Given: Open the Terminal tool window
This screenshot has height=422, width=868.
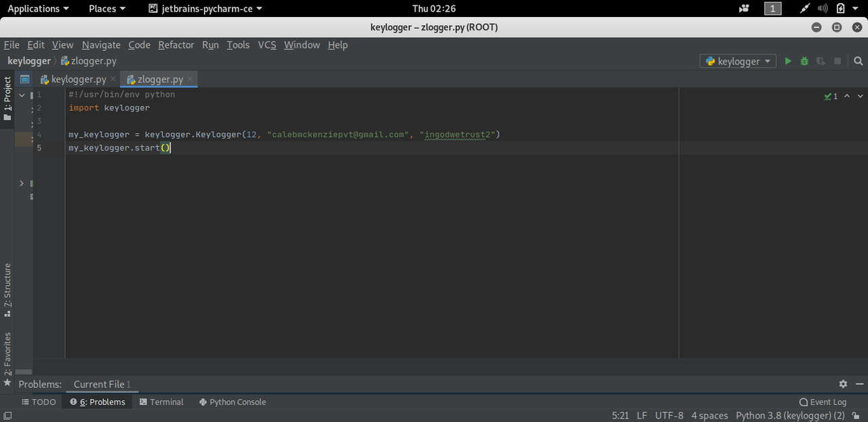Looking at the screenshot, I should [x=161, y=402].
